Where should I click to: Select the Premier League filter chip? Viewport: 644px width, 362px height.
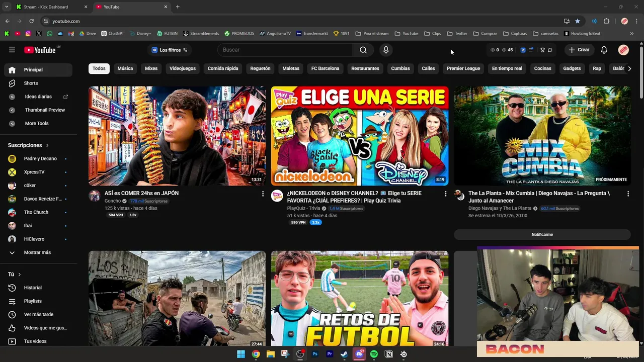tap(463, 68)
